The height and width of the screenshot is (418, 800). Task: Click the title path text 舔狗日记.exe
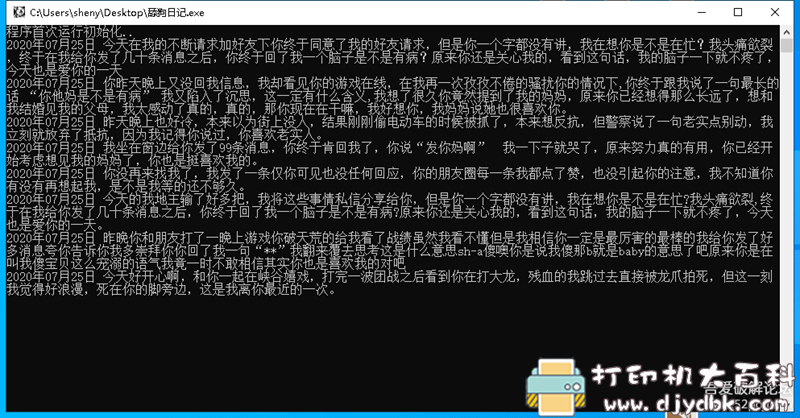[x=176, y=13]
